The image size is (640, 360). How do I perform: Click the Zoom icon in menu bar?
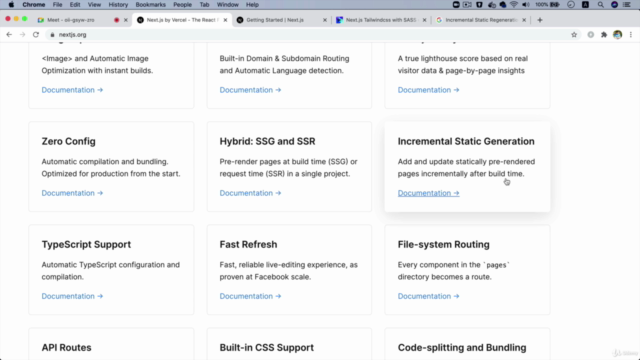point(456,4)
